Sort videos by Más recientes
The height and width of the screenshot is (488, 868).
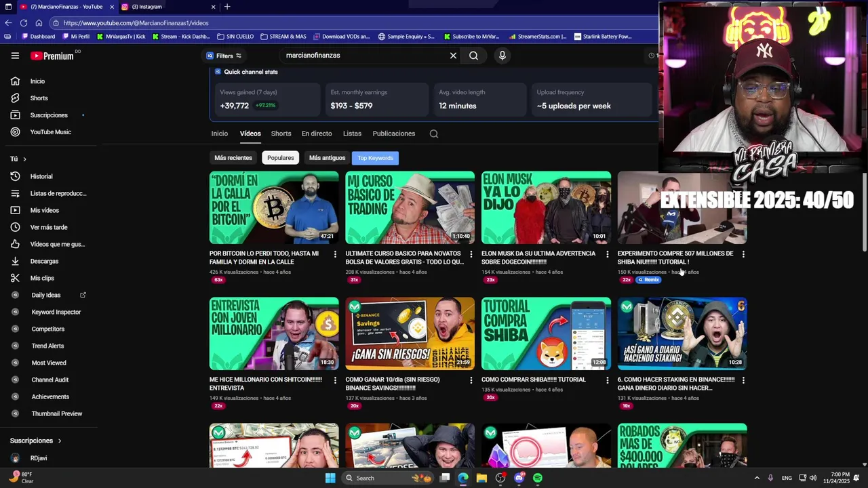pyautogui.click(x=233, y=158)
